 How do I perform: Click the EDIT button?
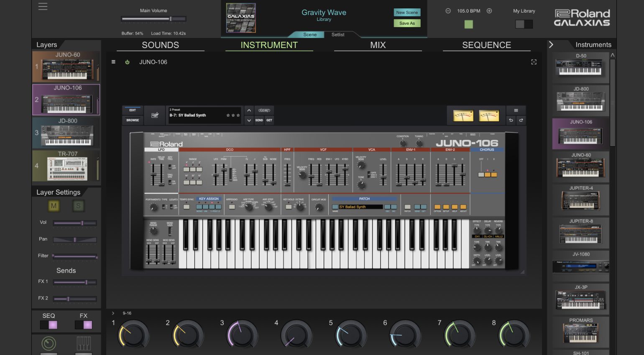[x=133, y=110]
